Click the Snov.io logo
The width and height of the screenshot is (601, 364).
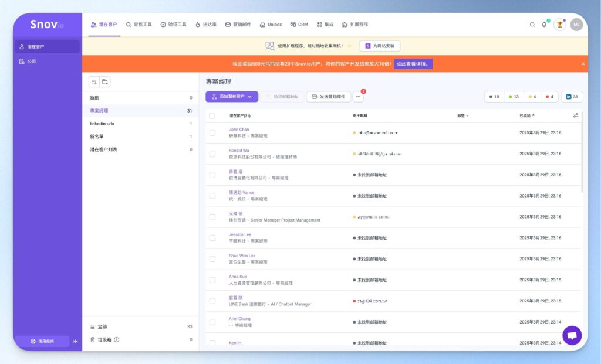[47, 25]
